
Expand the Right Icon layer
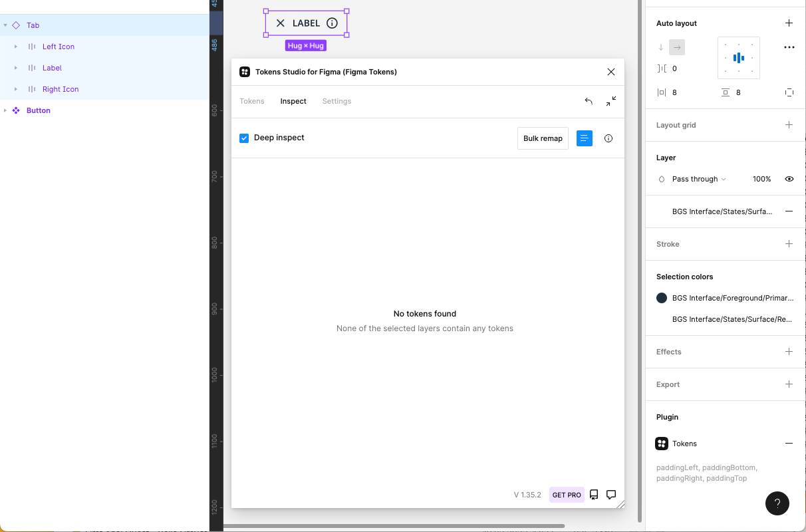[x=16, y=89]
